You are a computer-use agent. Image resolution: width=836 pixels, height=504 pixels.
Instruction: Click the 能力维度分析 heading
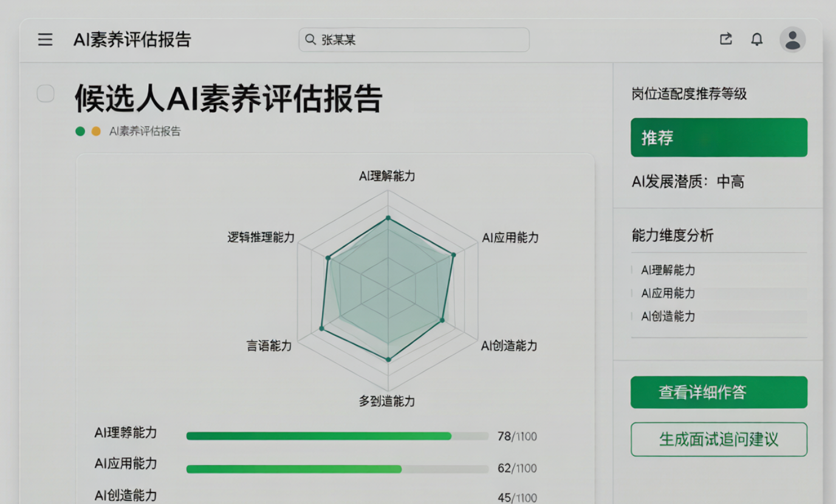[673, 236]
